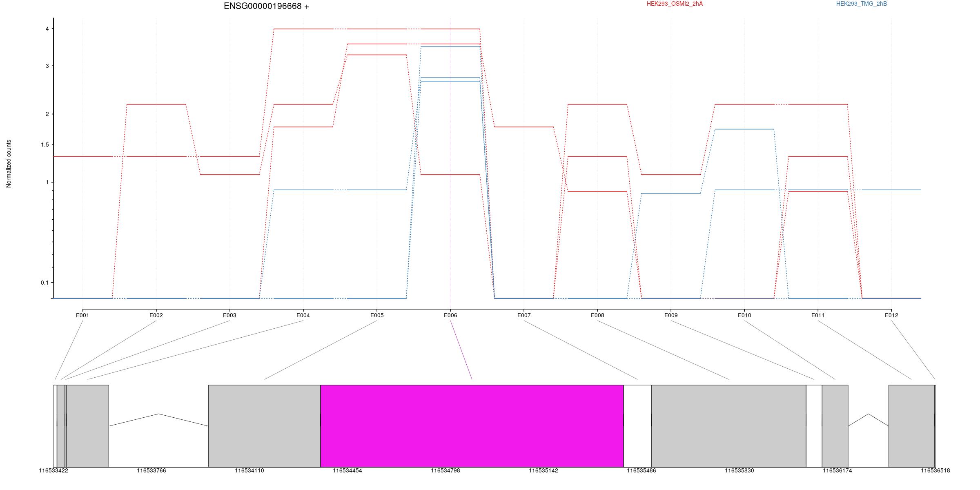980x490 pixels.
Task: Select the HEK293_TMG_2hB legend label
Action: [x=862, y=4]
